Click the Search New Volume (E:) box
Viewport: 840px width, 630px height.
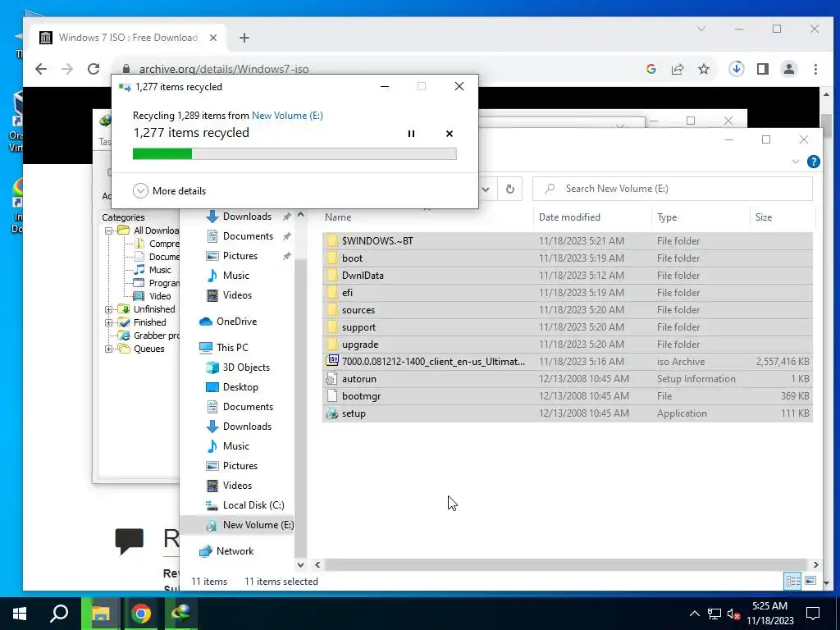[673, 189]
